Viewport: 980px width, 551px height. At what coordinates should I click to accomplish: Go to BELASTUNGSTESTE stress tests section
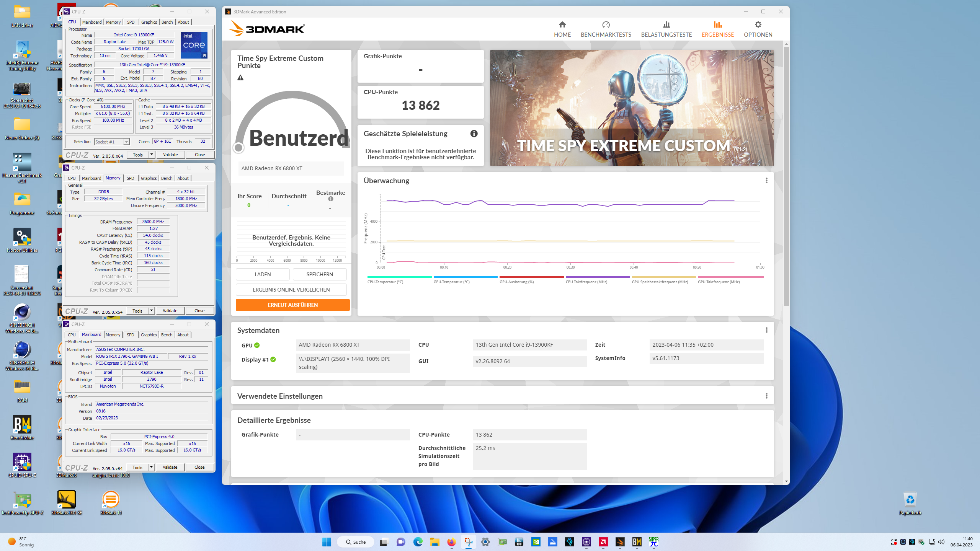click(x=666, y=29)
